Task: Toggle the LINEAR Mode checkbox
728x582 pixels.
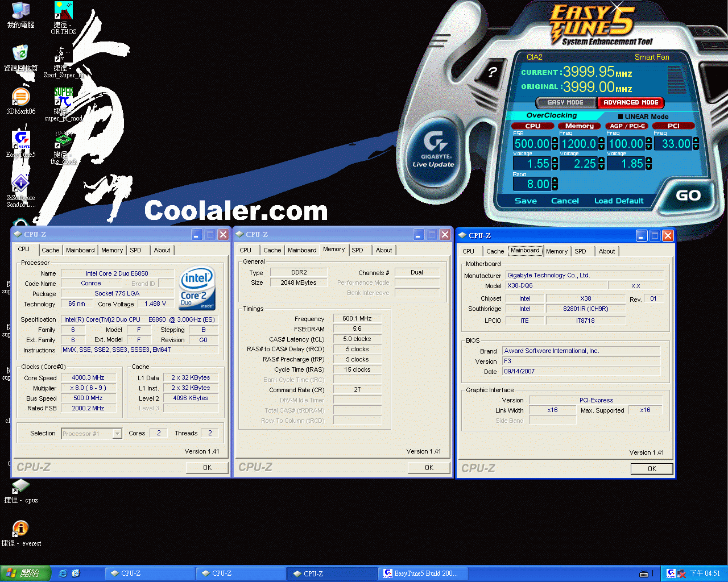Action: pyautogui.click(x=621, y=117)
